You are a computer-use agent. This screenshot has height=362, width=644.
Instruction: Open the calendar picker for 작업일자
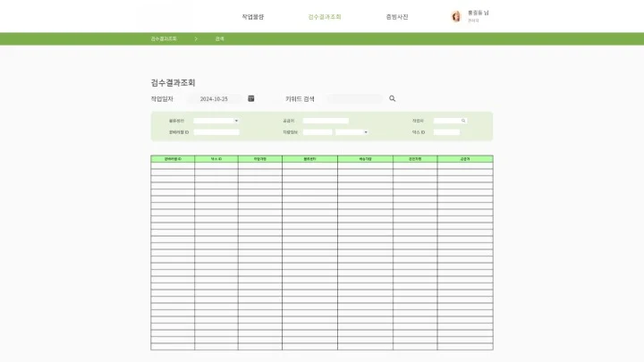pyautogui.click(x=251, y=98)
